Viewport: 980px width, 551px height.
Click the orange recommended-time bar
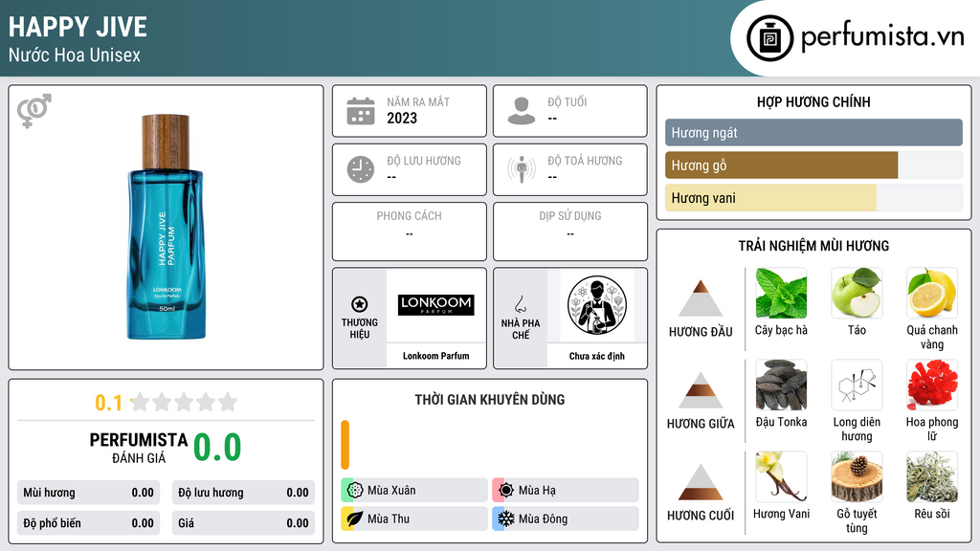point(345,445)
